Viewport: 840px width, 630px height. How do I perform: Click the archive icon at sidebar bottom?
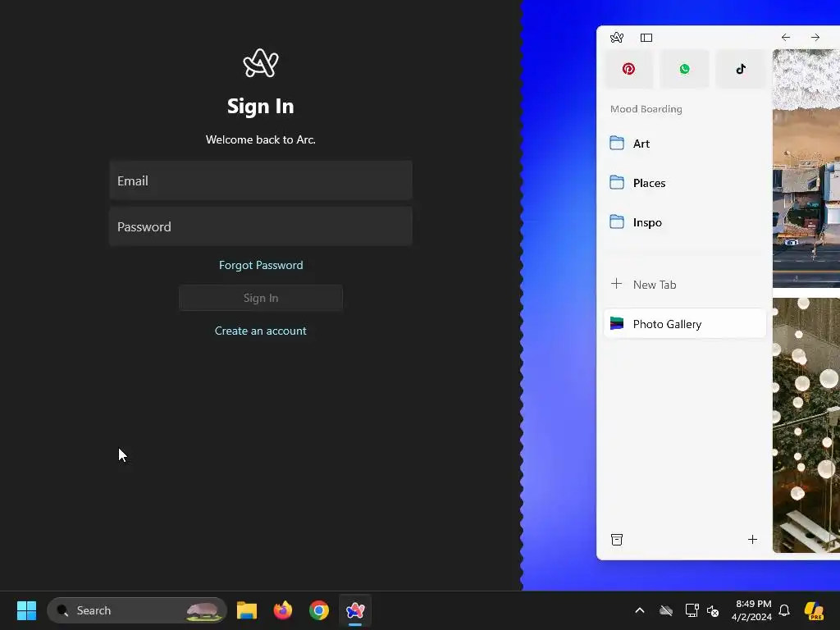617,540
